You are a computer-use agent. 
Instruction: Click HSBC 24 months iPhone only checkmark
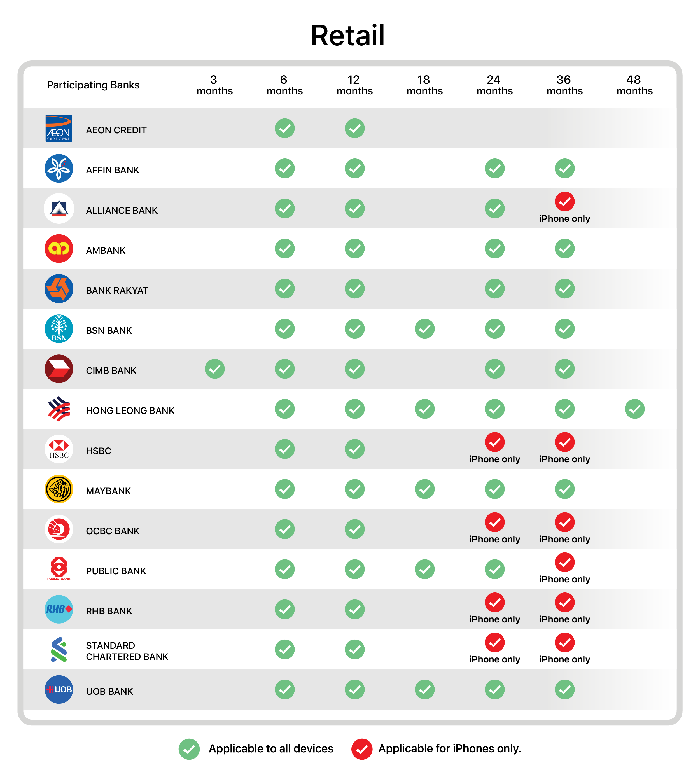tap(495, 442)
